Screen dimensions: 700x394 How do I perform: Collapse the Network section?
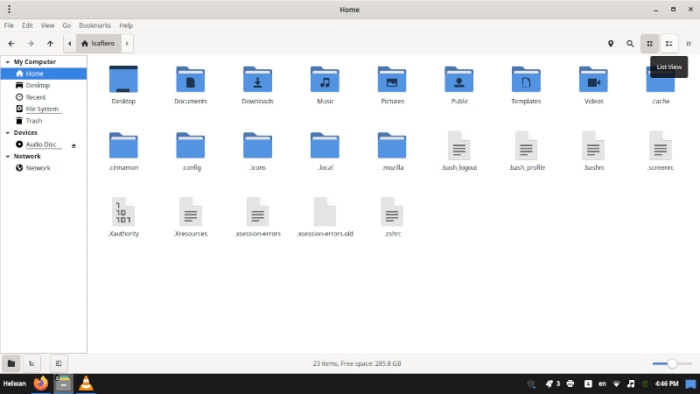click(x=8, y=156)
